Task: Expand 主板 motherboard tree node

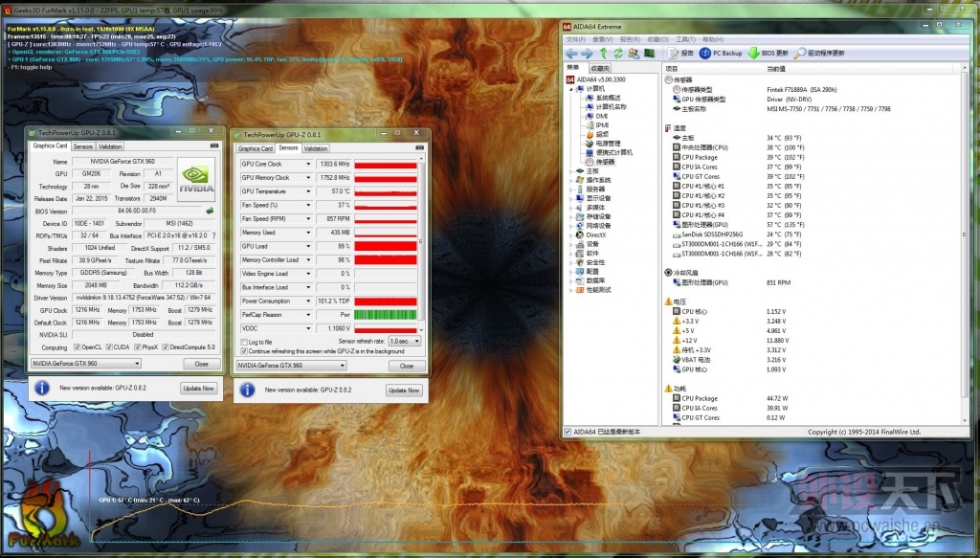Action: [x=570, y=171]
